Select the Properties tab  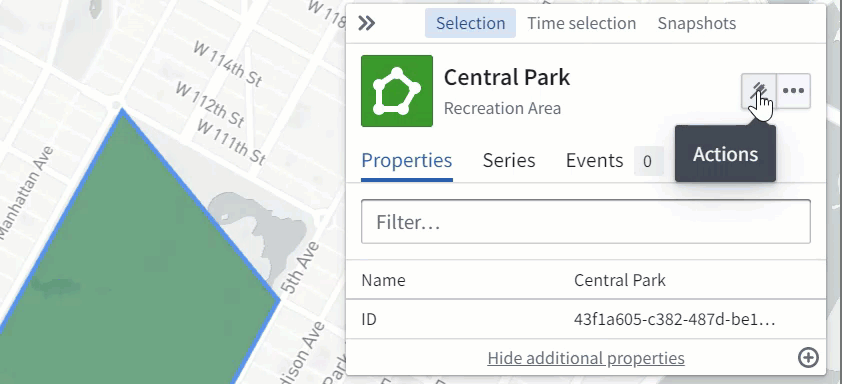pyautogui.click(x=407, y=160)
